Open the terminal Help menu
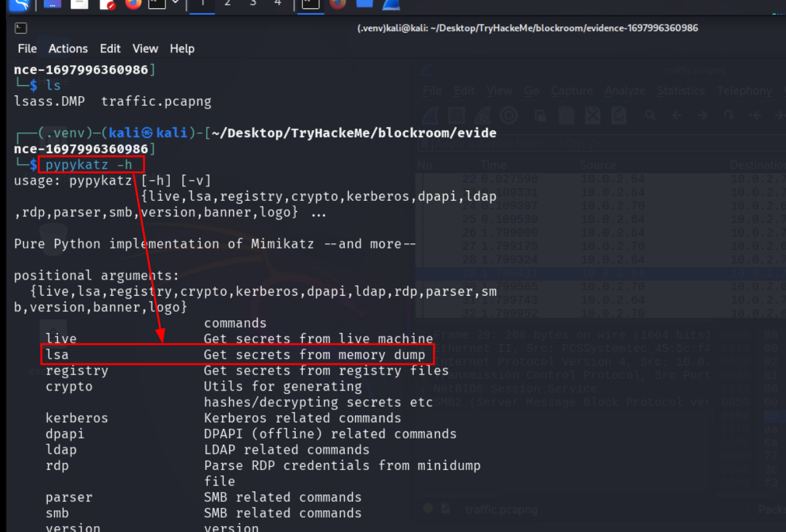 tap(182, 48)
